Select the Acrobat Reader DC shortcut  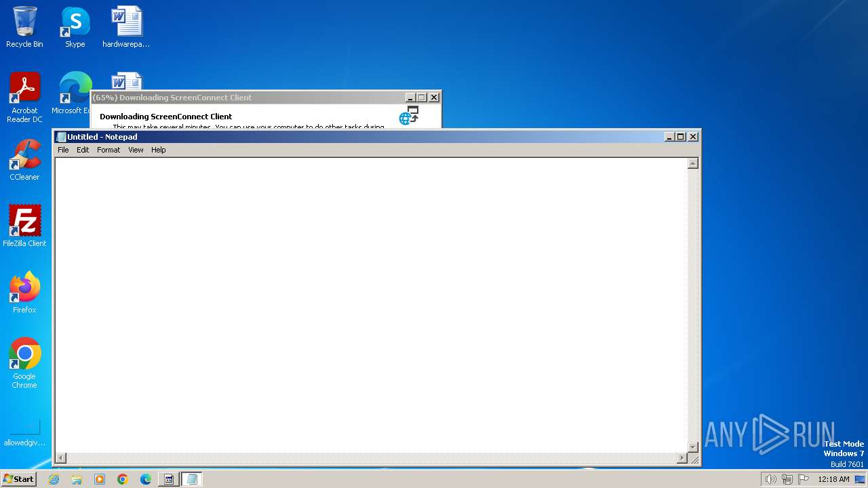pos(24,98)
